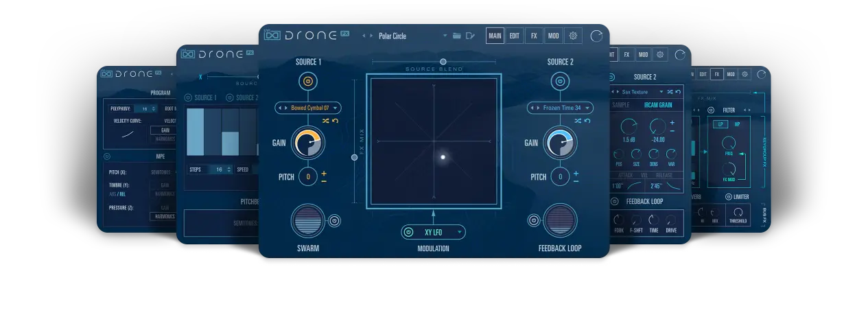Image resolution: width=868 pixels, height=326 pixels.
Task: Open Bowed Cymbal 07 sample dropdown
Action: coord(308,108)
